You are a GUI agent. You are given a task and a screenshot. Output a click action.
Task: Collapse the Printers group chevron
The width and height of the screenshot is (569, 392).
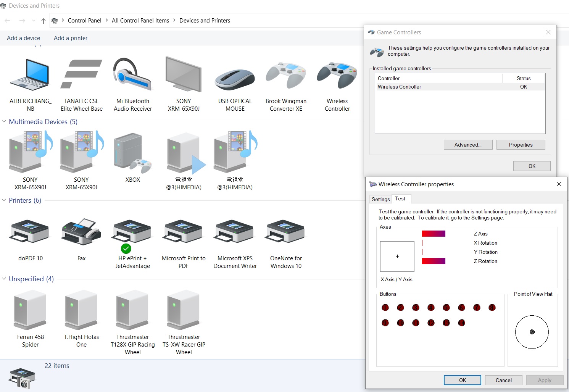click(4, 200)
